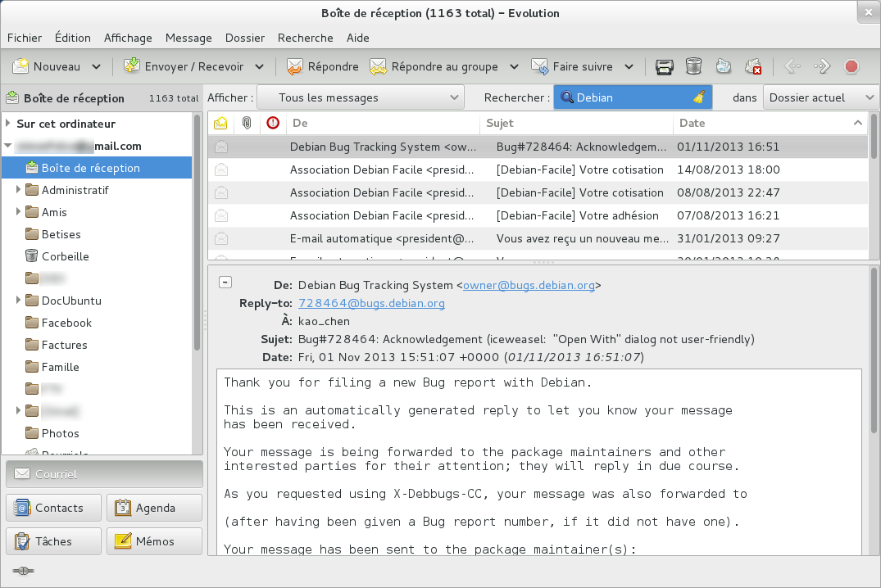This screenshot has height=588, width=881.
Task: Click the offline connection icon in status bar
Action: (x=22, y=571)
